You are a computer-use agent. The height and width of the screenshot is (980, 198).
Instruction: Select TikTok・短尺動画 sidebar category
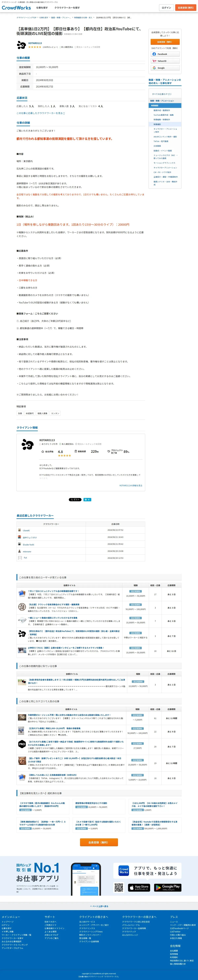pos(161,141)
